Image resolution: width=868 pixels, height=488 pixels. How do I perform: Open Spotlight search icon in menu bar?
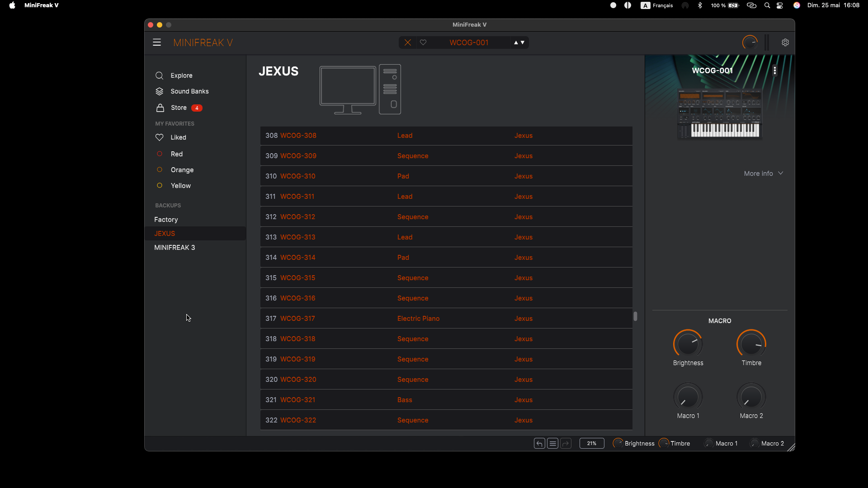pyautogui.click(x=767, y=5)
